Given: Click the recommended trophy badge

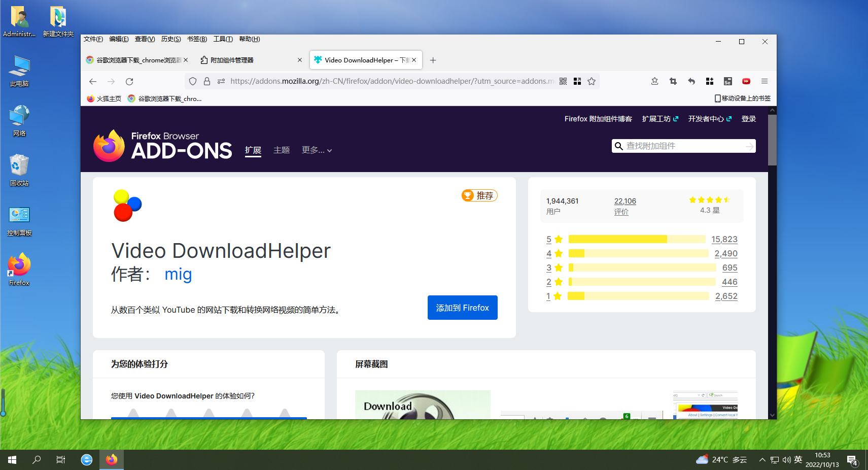Looking at the screenshot, I should pos(479,195).
